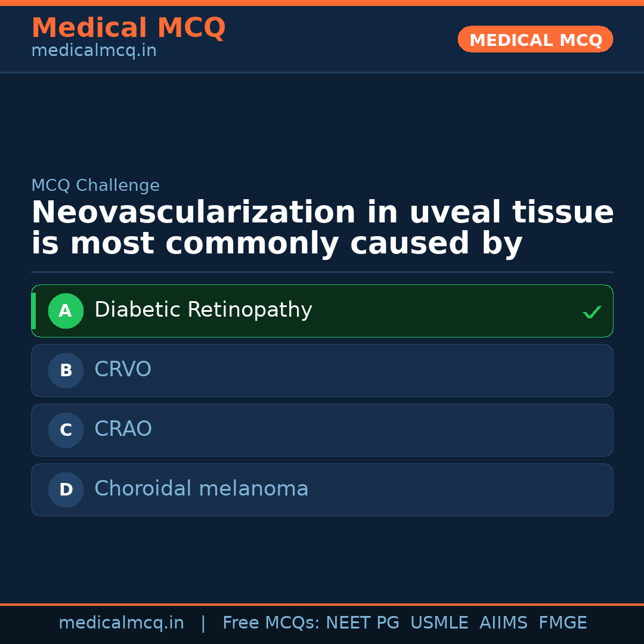The height and width of the screenshot is (644, 644).
Task: Click the Neovascularization question heading
Action: [322, 228]
